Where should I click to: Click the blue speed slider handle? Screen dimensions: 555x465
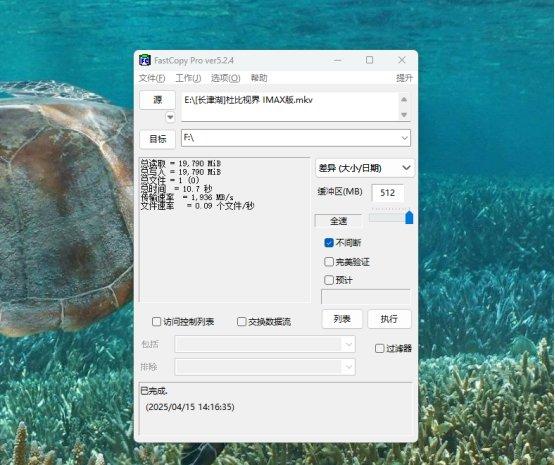point(409,217)
